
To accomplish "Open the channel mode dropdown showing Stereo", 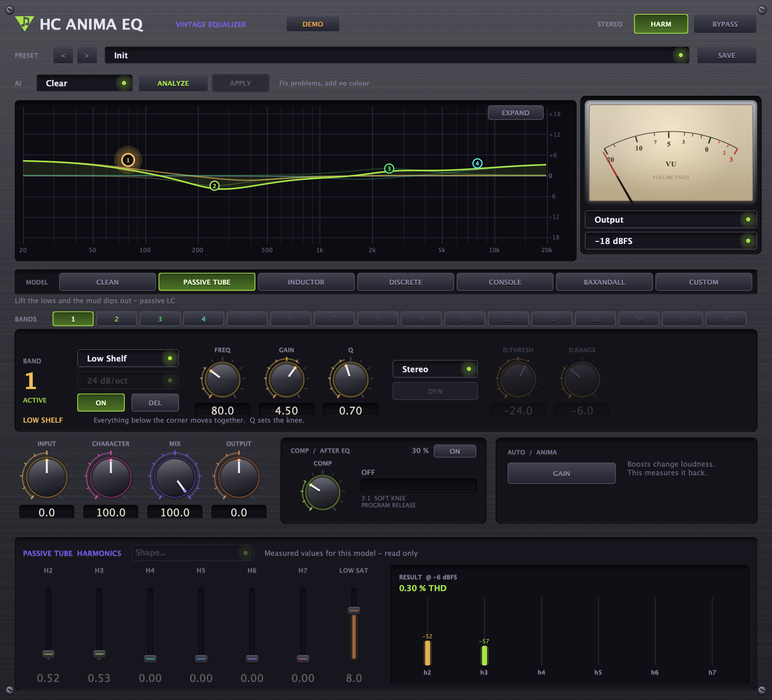I will coord(435,369).
